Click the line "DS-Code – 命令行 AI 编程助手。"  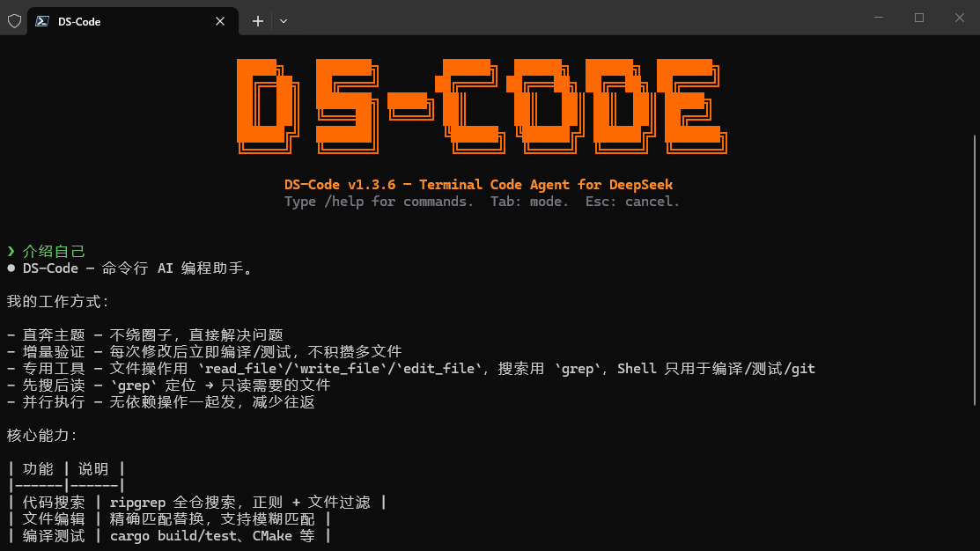[139, 268]
